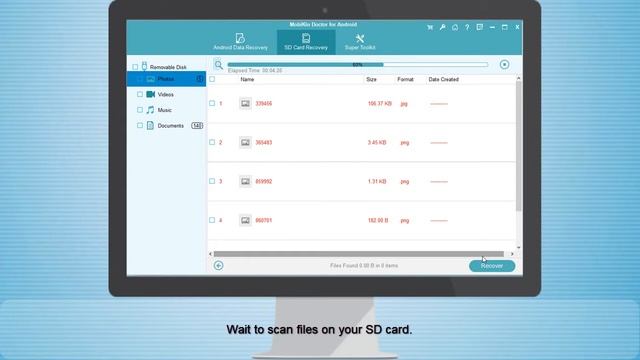This screenshot has height=360, width=640.
Task: Click the Recover button
Action: tap(492, 266)
